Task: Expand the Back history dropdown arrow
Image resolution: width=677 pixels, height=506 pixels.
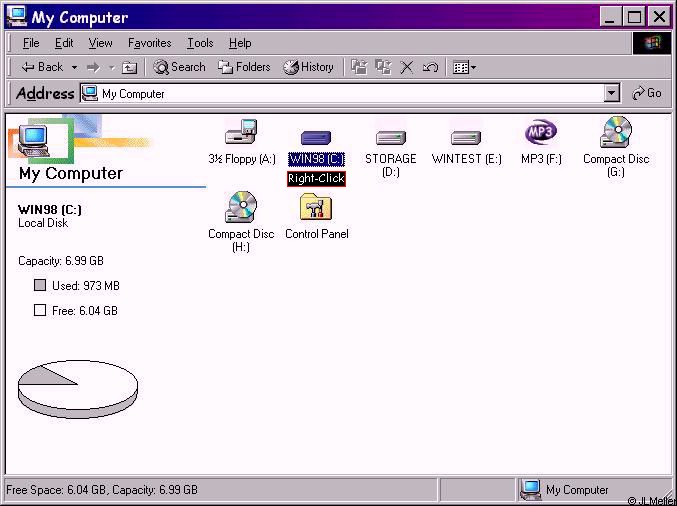Action: (x=74, y=68)
